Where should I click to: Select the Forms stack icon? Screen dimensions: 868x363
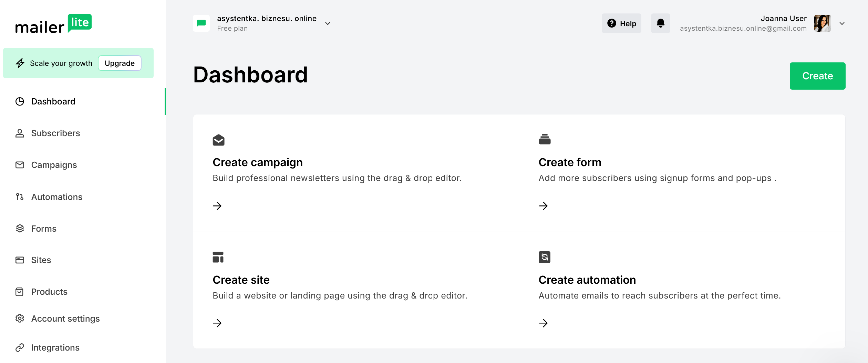[x=20, y=228]
